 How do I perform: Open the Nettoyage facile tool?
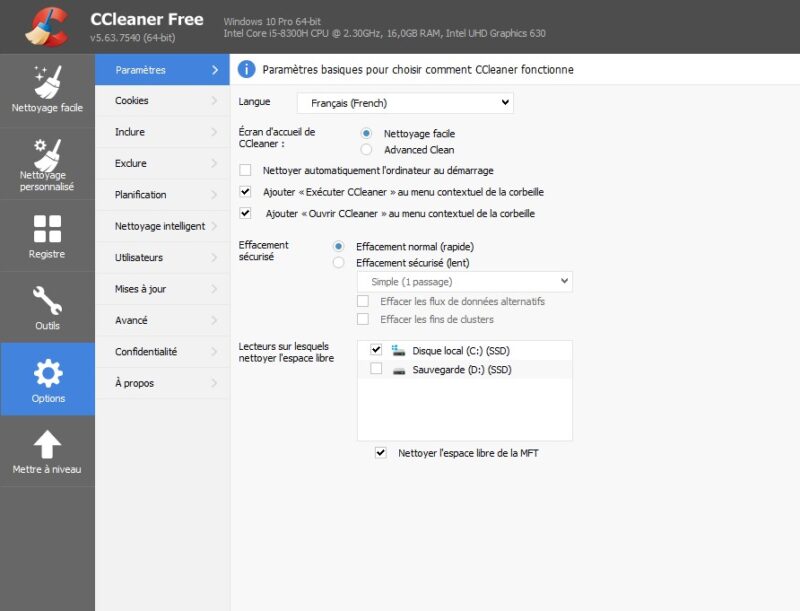tap(46, 85)
